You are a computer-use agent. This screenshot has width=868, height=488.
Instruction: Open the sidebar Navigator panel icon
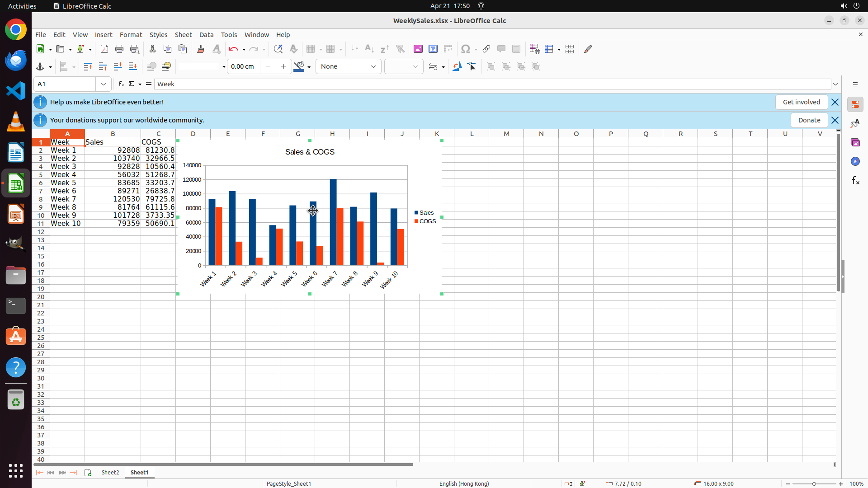(x=855, y=161)
